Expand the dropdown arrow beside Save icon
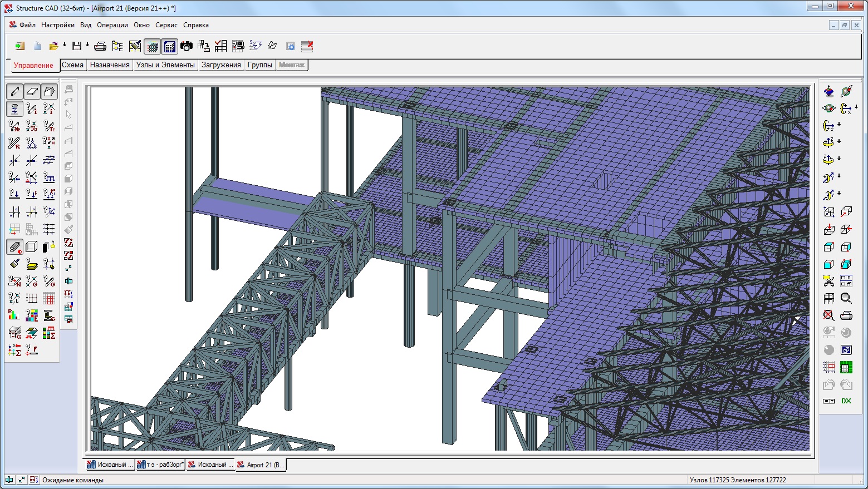This screenshot has height=489, width=868. 87,45
